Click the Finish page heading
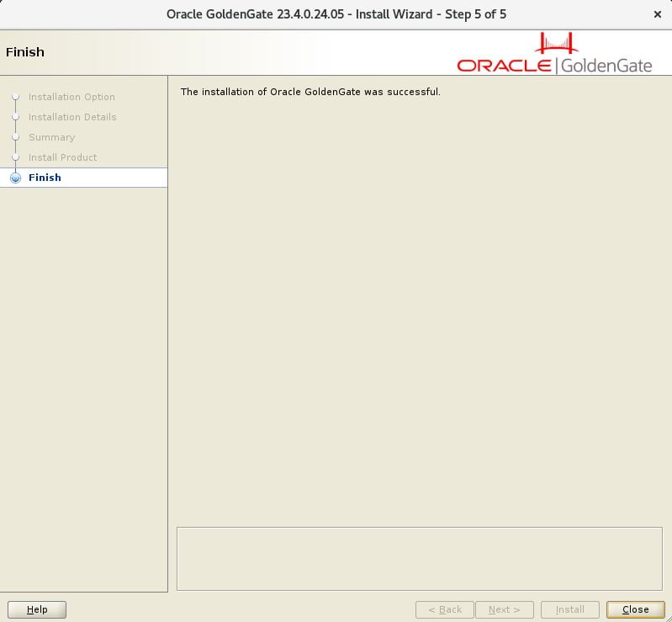The height and width of the screenshot is (622, 672). tap(25, 52)
